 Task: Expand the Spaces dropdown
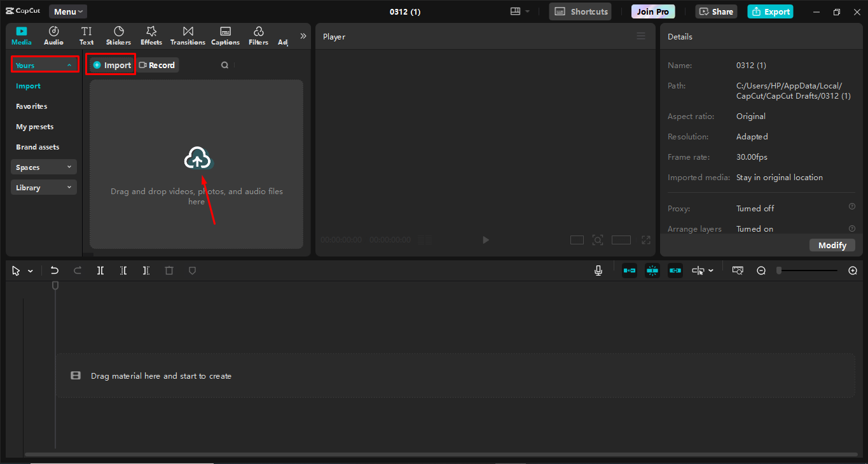point(43,167)
